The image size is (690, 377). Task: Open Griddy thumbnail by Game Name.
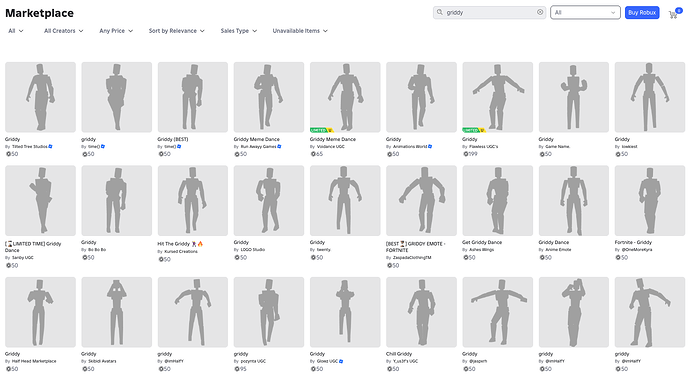coord(574,97)
